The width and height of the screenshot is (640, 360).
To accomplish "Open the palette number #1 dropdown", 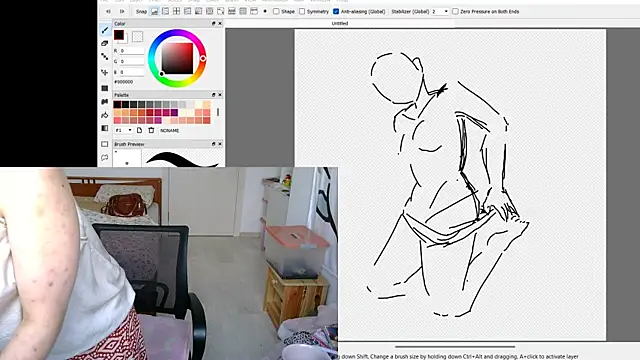I will click(x=124, y=130).
